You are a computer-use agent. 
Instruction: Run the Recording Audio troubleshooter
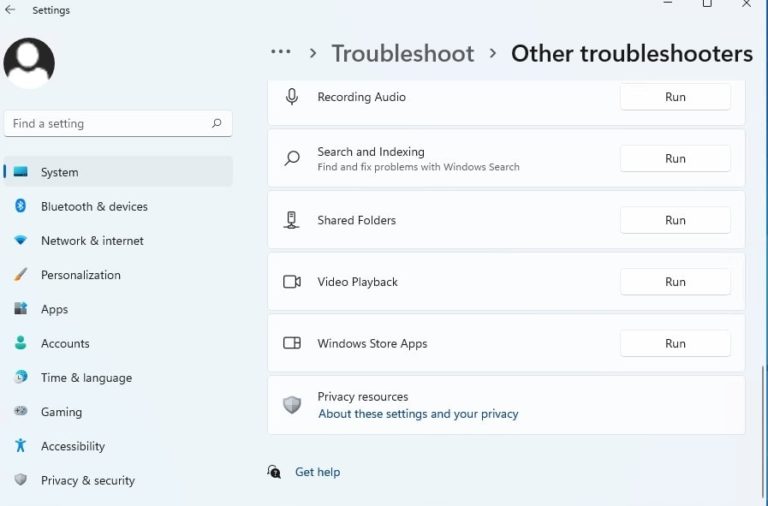click(x=675, y=97)
